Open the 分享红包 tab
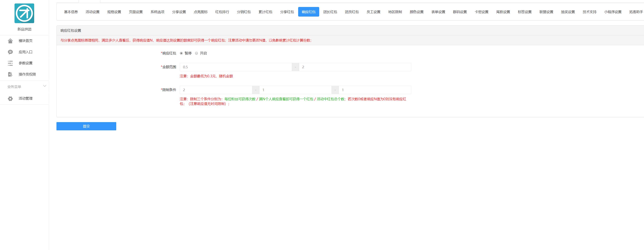The height and width of the screenshot is (250, 644). pyautogui.click(x=287, y=12)
